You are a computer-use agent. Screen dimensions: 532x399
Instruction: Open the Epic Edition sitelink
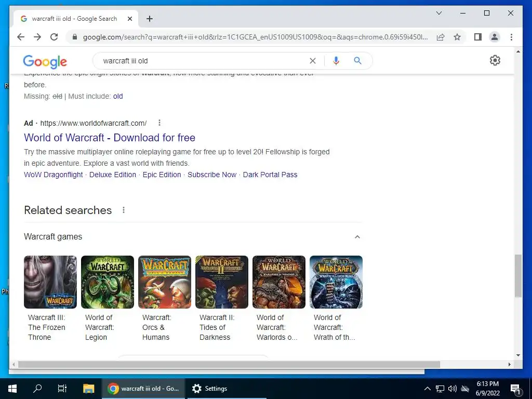162,175
